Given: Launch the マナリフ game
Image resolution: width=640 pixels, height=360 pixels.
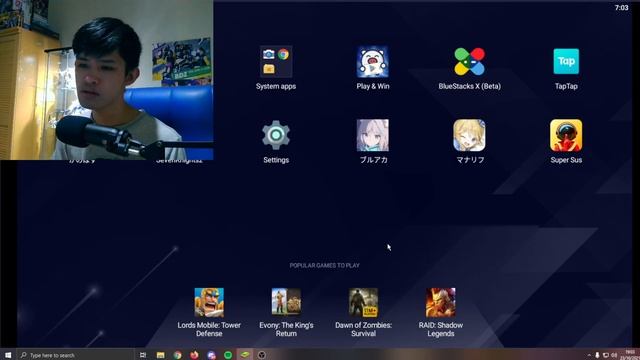Looking at the screenshot, I should [469, 135].
